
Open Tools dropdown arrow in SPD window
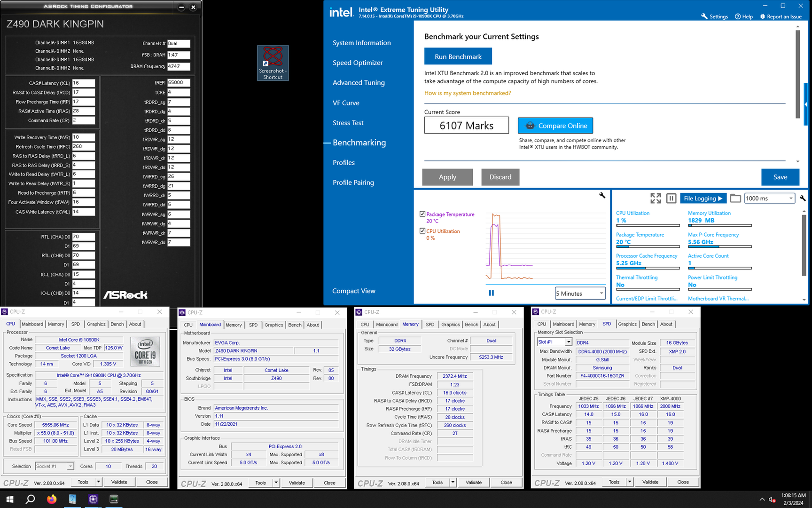629,482
